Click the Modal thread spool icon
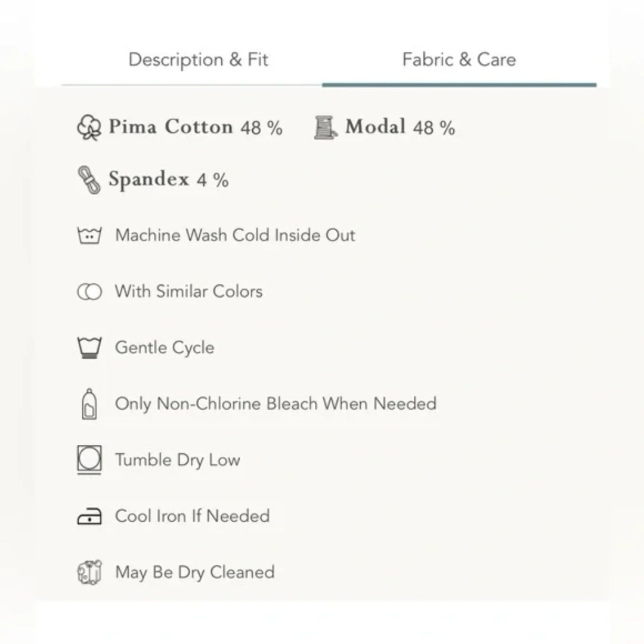 click(326, 128)
